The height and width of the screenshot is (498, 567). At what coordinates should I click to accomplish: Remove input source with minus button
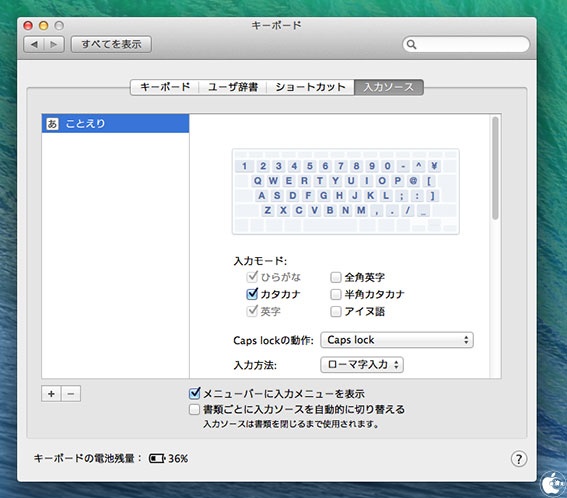click(x=71, y=394)
